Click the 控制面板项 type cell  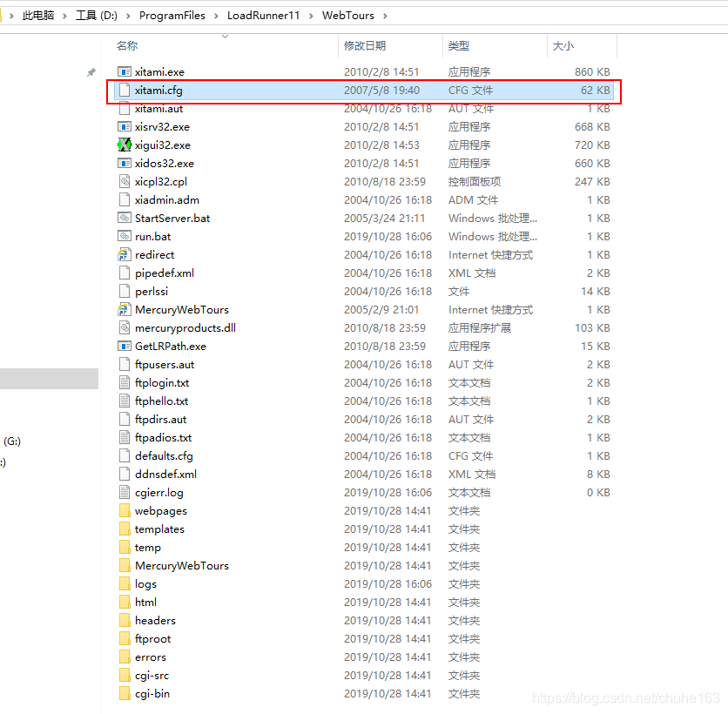tap(475, 181)
